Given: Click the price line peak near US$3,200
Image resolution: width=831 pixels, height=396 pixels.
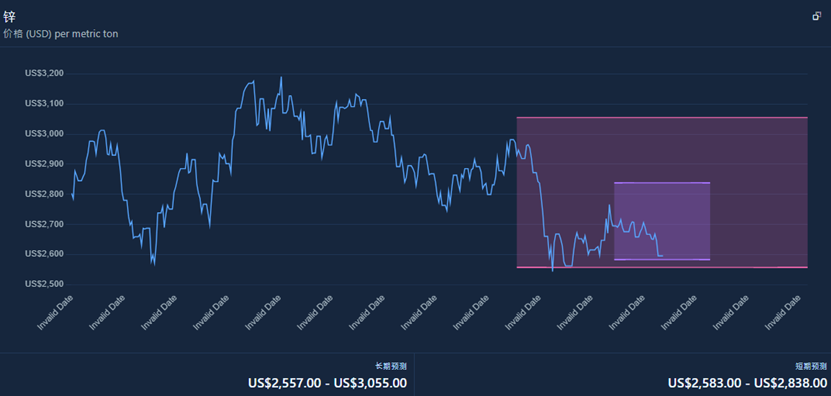Looking at the screenshot, I should [x=281, y=77].
